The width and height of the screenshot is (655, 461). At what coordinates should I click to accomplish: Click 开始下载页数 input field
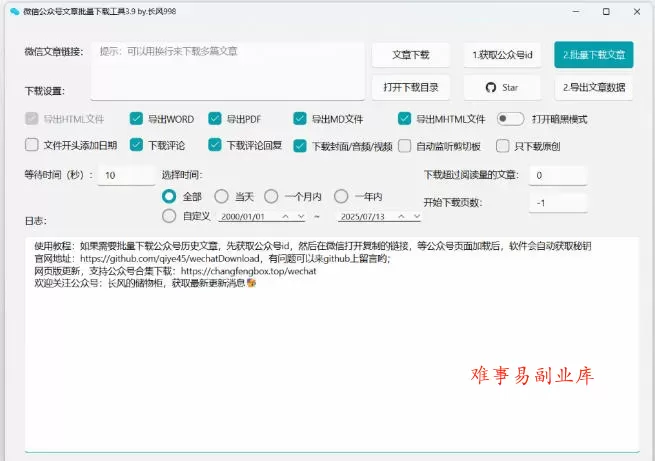(558, 203)
